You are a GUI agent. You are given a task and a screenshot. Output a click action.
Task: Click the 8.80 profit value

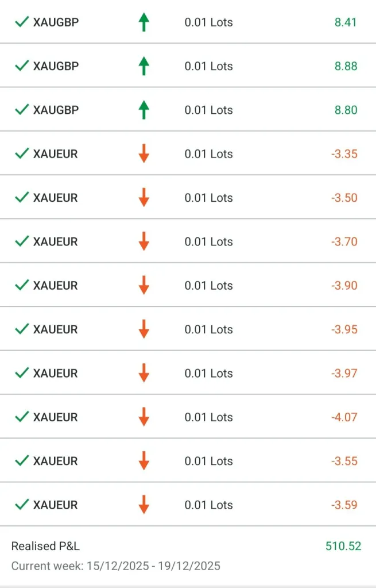click(x=346, y=110)
